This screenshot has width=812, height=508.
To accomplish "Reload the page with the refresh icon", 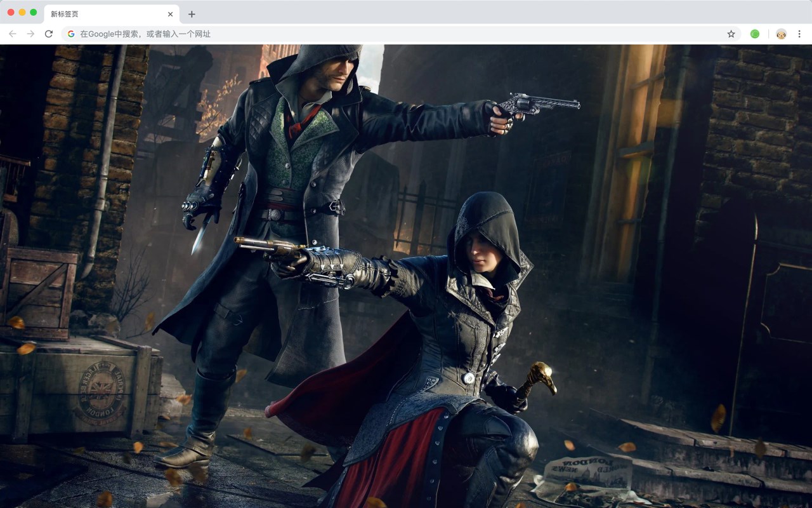I will point(49,34).
